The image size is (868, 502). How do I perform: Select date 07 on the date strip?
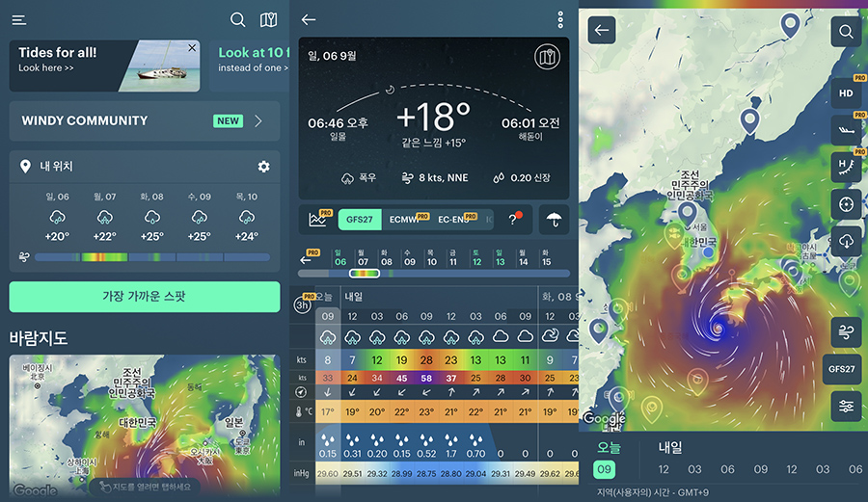click(x=363, y=257)
